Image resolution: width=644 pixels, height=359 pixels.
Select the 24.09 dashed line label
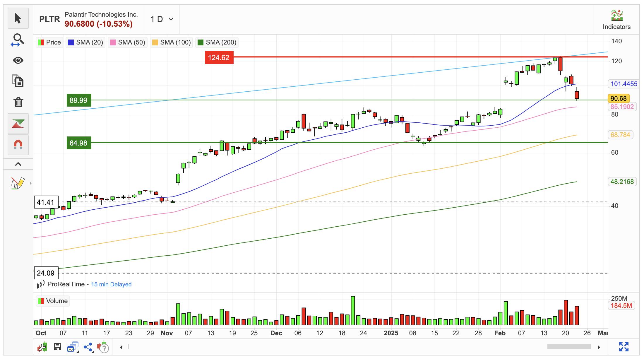point(46,273)
